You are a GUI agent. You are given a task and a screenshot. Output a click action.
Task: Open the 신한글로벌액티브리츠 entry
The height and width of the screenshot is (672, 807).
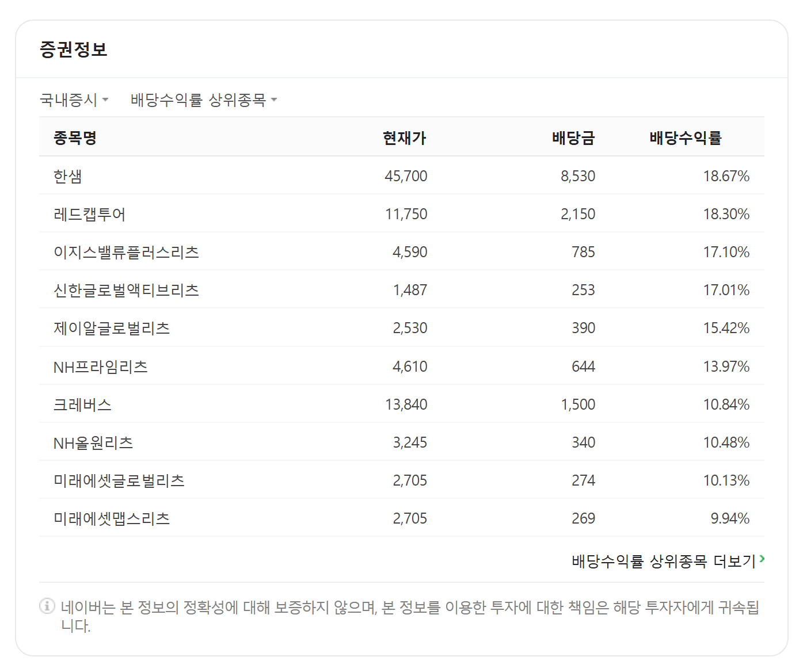[124, 290]
